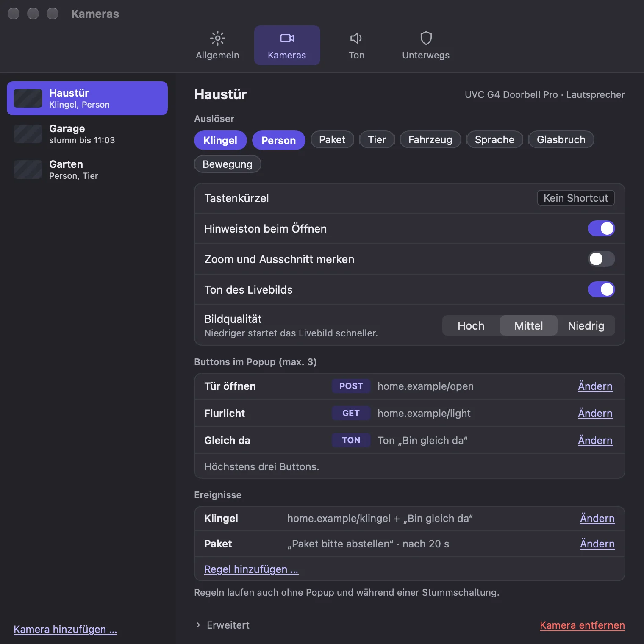The height and width of the screenshot is (644, 644).
Task: Enable the Glasbruch trigger chip
Action: pyautogui.click(x=561, y=139)
